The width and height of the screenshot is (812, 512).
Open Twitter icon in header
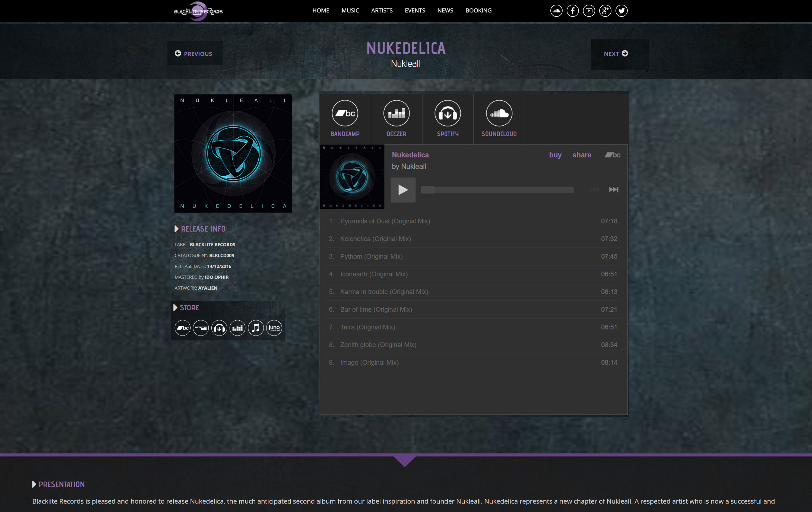[x=621, y=11]
